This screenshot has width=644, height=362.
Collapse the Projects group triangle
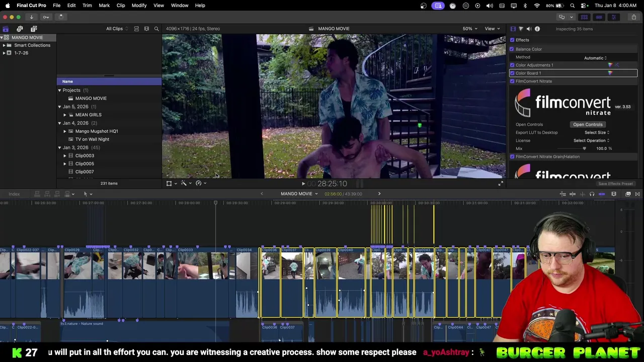point(59,90)
